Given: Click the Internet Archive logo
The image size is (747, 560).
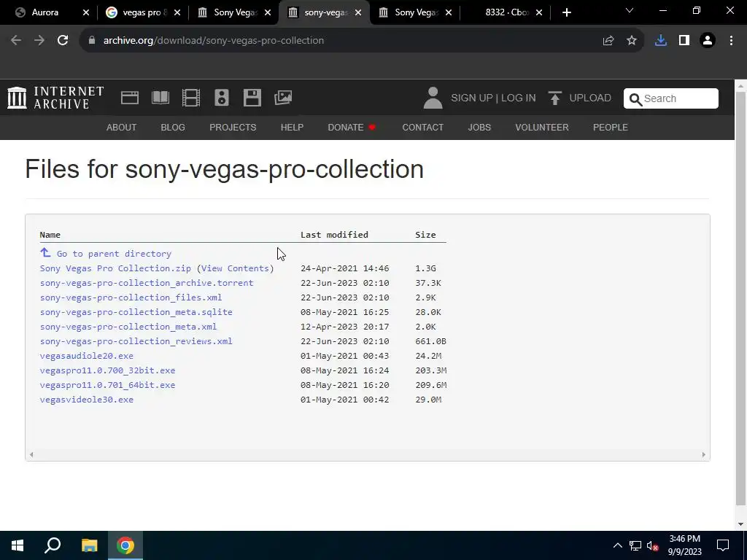Looking at the screenshot, I should [x=55, y=98].
